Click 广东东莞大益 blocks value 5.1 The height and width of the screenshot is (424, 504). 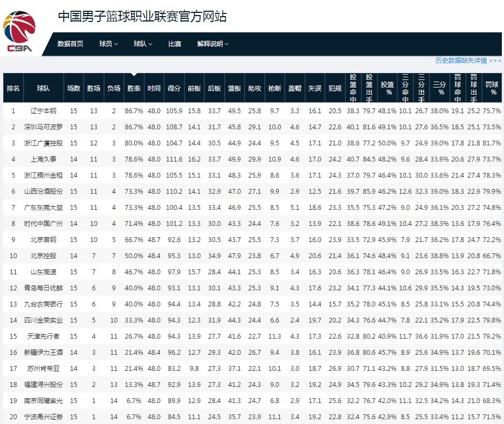(295, 208)
